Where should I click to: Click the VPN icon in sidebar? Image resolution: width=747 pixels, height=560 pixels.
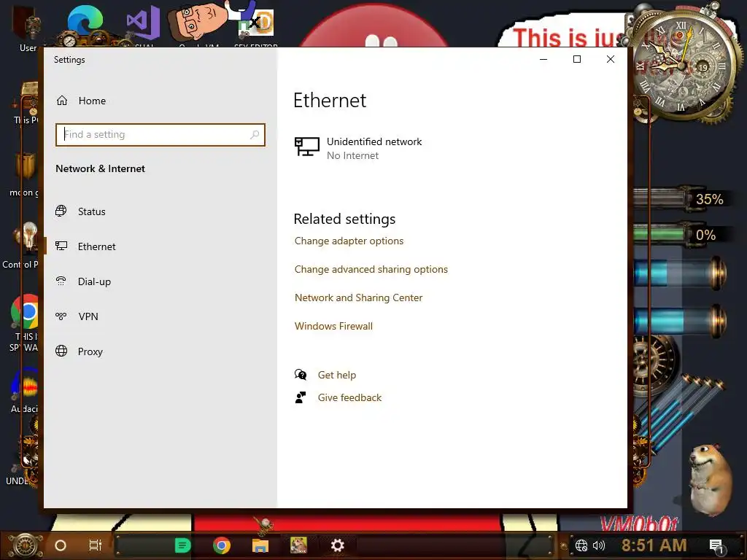point(61,316)
